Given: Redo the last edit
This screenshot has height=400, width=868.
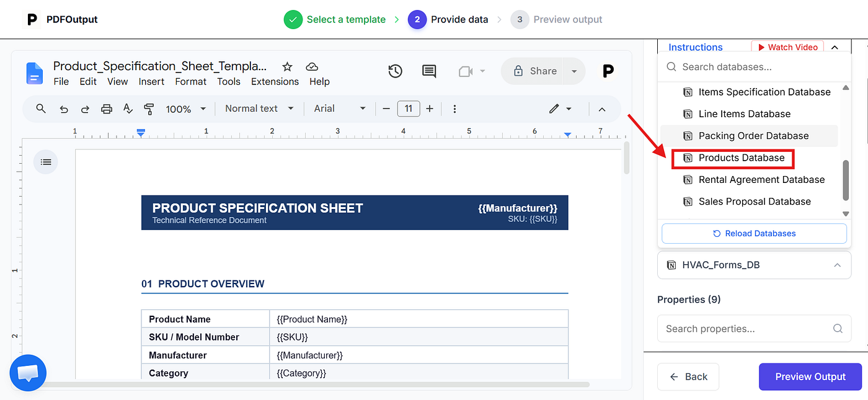Looking at the screenshot, I should [x=85, y=109].
